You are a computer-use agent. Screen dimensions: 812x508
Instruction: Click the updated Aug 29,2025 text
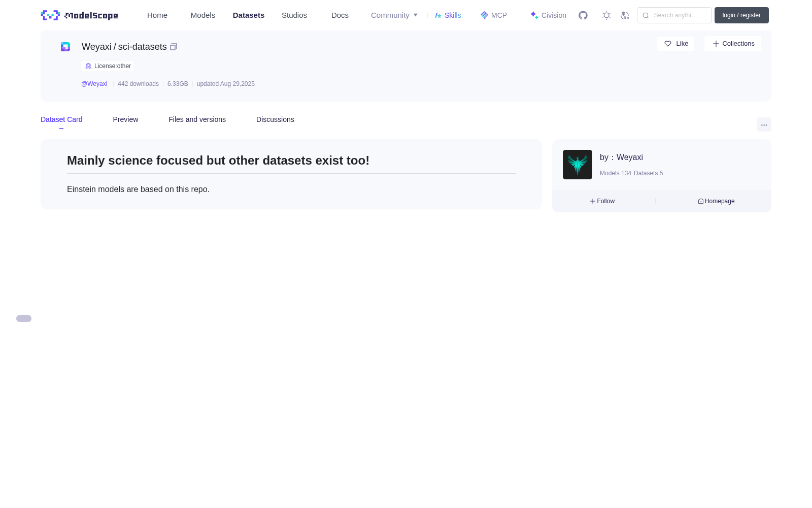[226, 84]
